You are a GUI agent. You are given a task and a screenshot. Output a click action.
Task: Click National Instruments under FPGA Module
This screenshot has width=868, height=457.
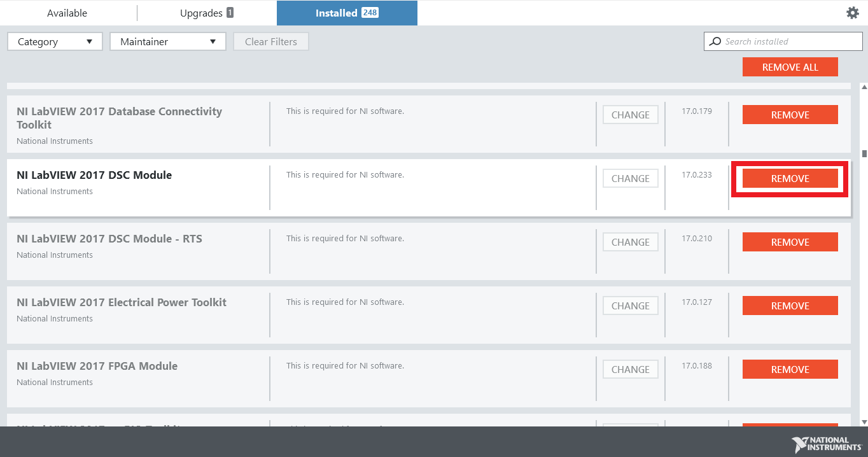point(55,383)
